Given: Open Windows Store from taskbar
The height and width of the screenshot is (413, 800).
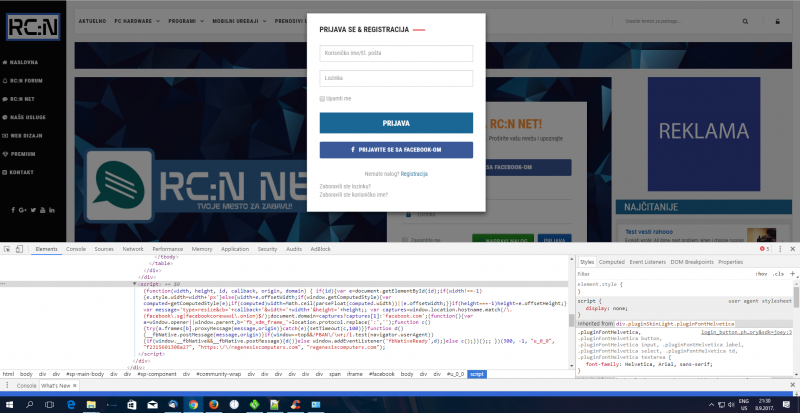Looking at the screenshot, I should (x=132, y=405).
